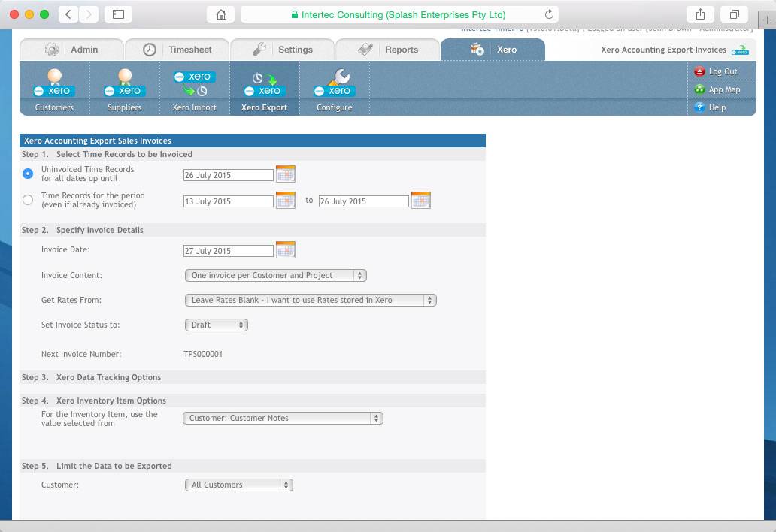The height and width of the screenshot is (532, 776).
Task: Switch to the Reports tab
Action: click(388, 50)
